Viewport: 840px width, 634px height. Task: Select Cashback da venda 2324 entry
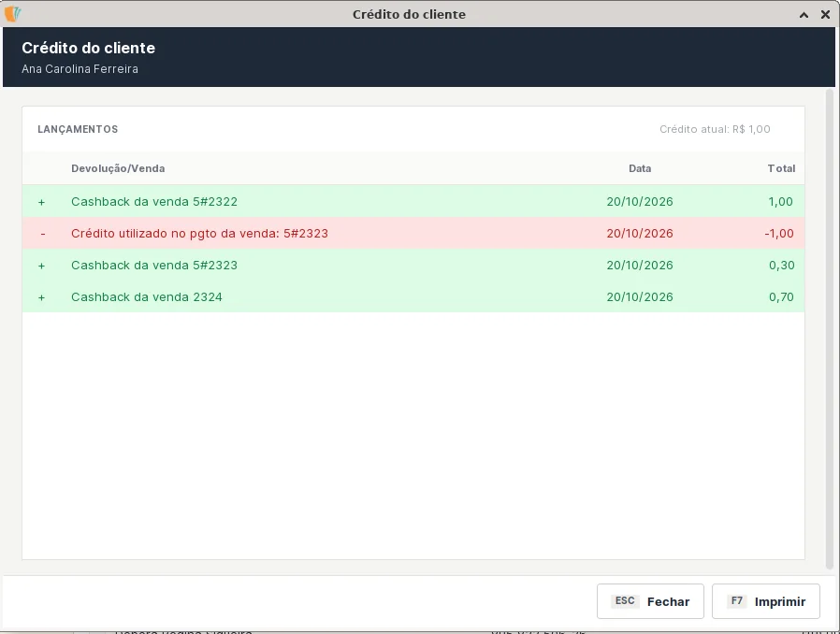pyautogui.click(x=413, y=296)
